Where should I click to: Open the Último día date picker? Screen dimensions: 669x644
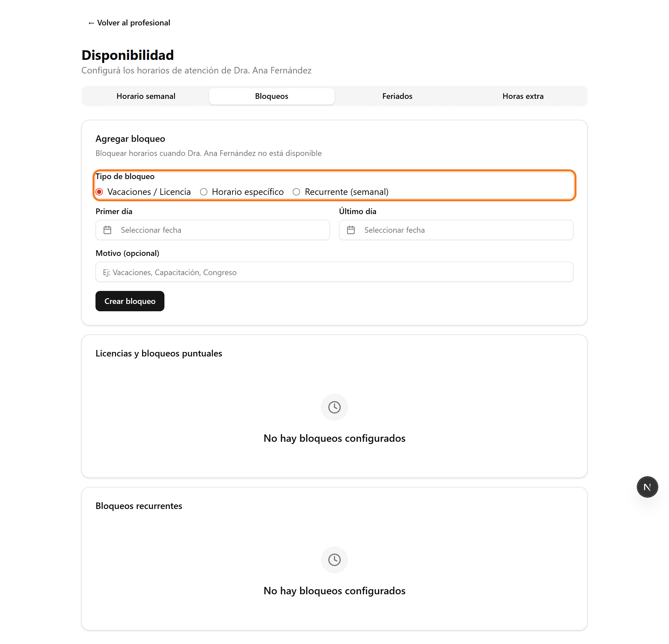coord(456,230)
